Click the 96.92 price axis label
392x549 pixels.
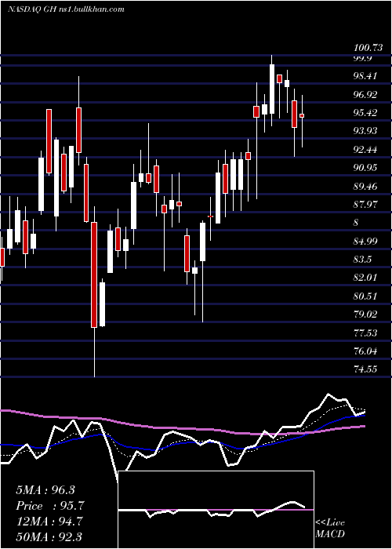point(365,95)
